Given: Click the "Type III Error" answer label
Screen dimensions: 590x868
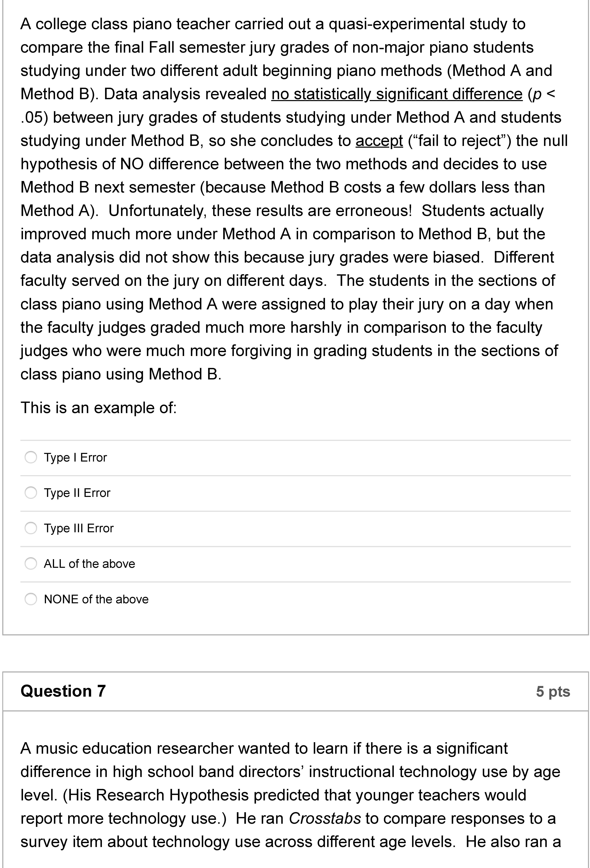Looking at the screenshot, I should coord(79,529).
